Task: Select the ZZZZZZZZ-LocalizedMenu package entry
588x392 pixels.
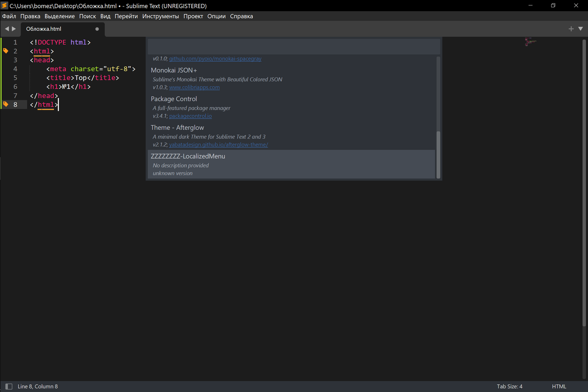Action: [x=292, y=164]
